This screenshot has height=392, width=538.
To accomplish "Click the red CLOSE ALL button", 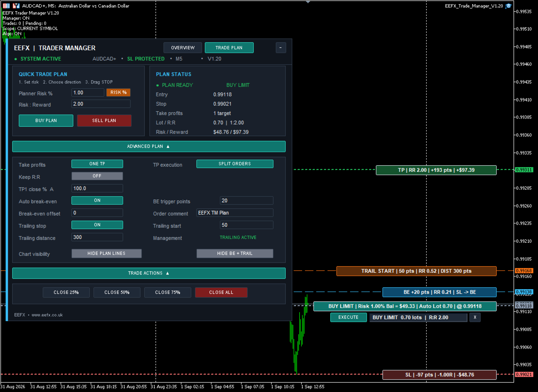I will point(221,292).
